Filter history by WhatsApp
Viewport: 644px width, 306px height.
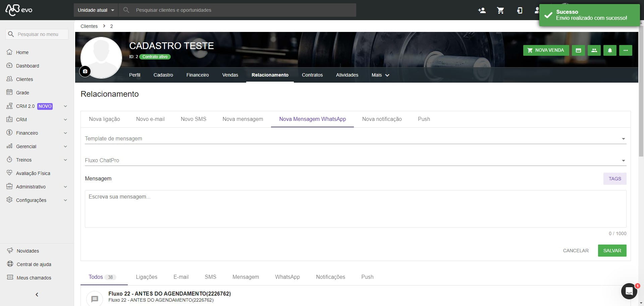click(x=287, y=277)
